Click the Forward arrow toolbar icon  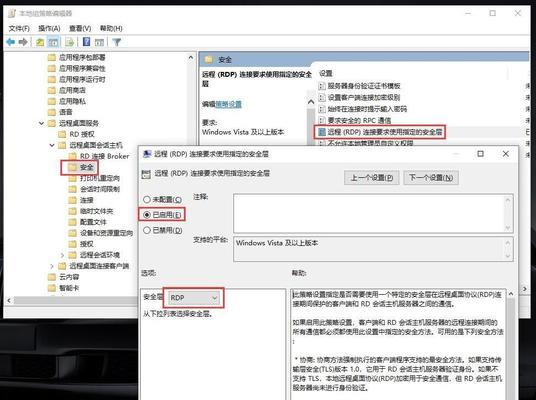click(23, 42)
